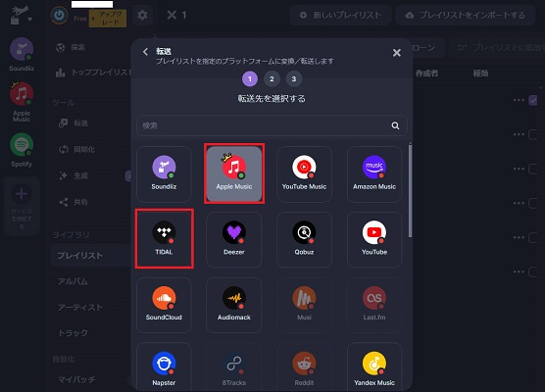Open the 転送 tool in sidebar
Viewport: 545px width, 392px height.
74,123
